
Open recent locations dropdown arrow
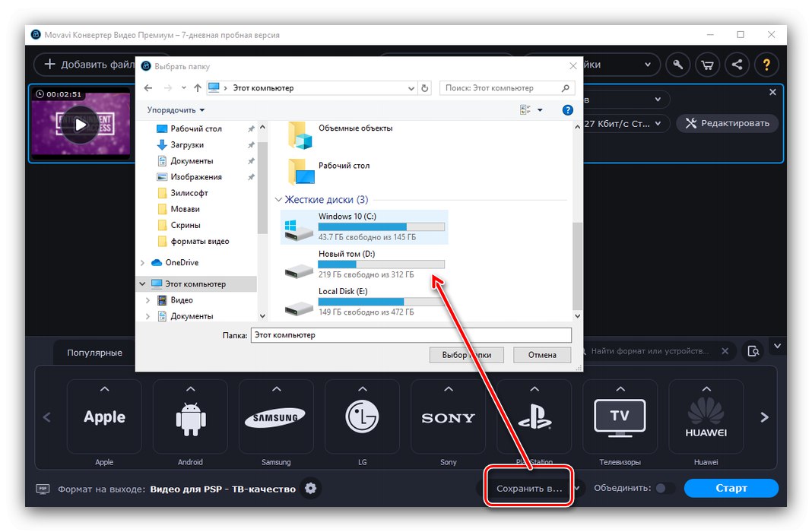184,88
